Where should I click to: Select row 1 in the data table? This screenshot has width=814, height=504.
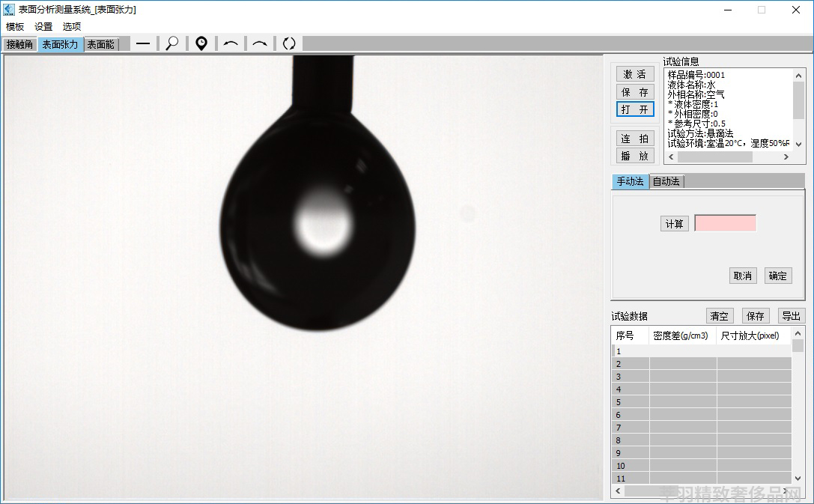(x=702, y=351)
